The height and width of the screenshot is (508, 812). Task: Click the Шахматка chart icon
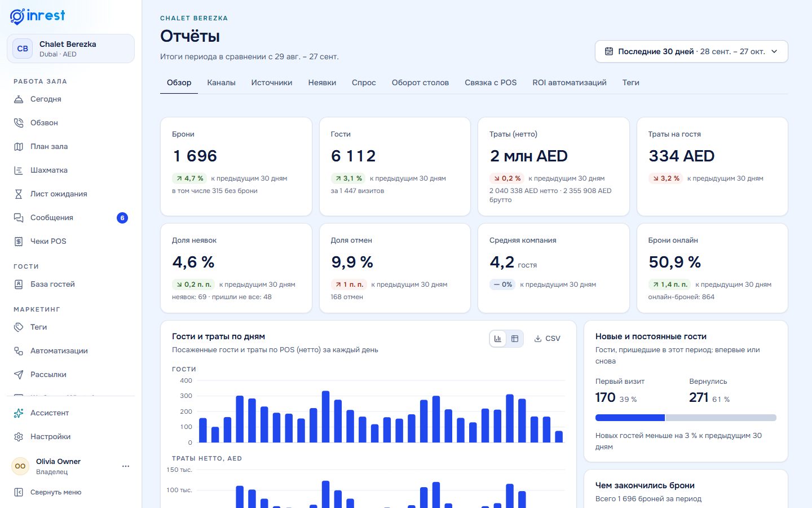coord(19,170)
